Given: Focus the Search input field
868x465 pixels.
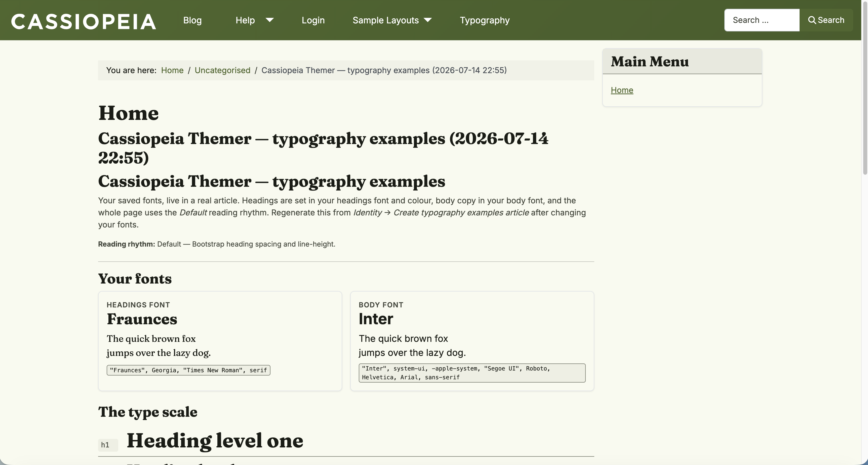Looking at the screenshot, I should click(x=762, y=20).
